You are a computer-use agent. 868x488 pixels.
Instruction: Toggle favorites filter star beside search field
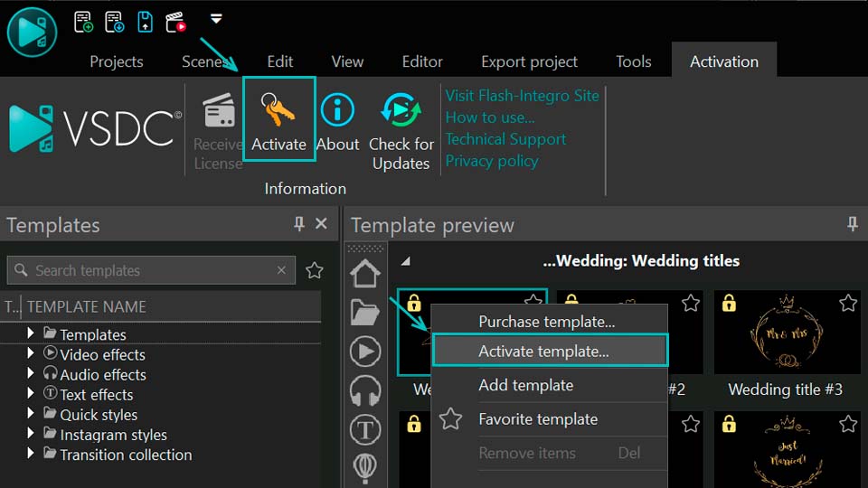pos(315,270)
